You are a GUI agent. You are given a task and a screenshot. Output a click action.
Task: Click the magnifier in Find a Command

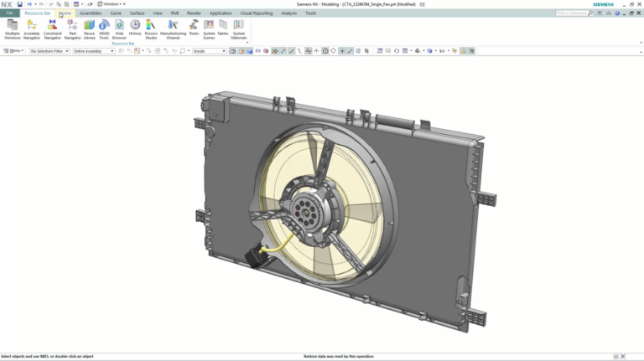tap(590, 13)
